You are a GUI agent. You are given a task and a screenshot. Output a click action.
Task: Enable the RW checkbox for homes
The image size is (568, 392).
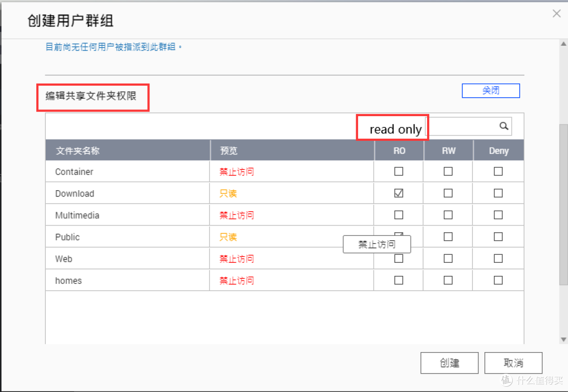coord(448,280)
